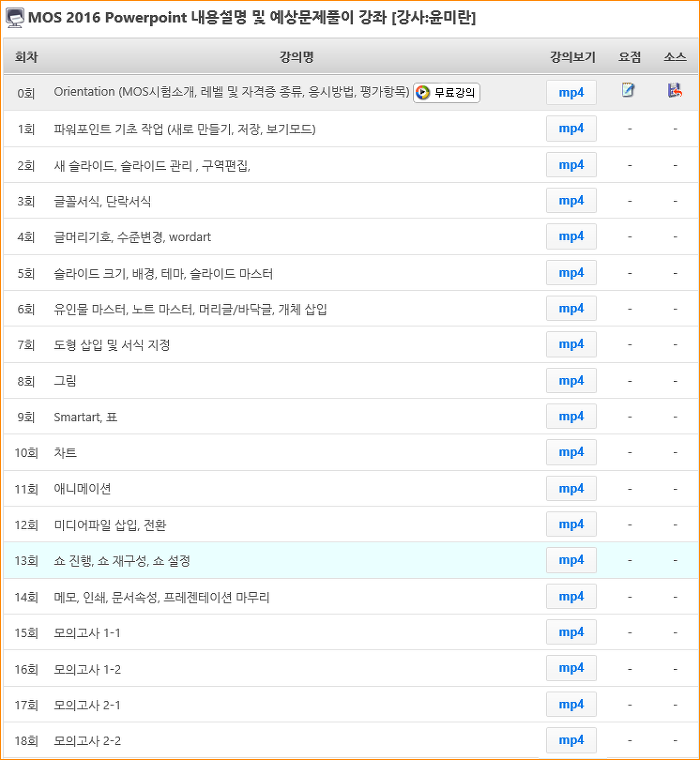Download source file icon for Orientation lecture
The image size is (700, 760).
tap(675, 90)
